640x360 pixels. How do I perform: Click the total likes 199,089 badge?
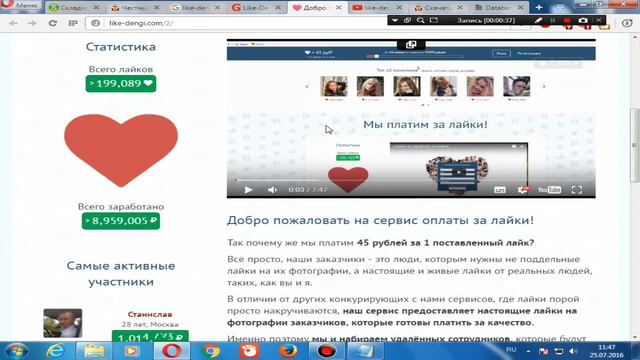coord(121,84)
